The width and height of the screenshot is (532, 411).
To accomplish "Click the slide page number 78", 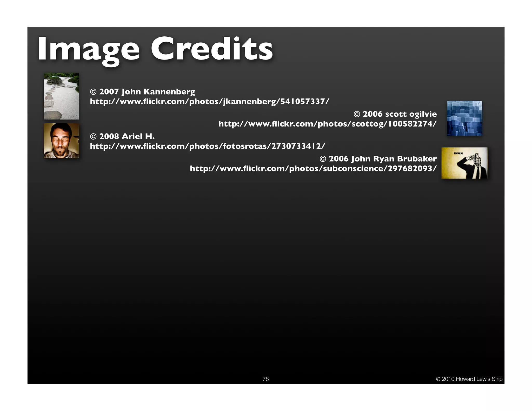I will tap(265, 379).
